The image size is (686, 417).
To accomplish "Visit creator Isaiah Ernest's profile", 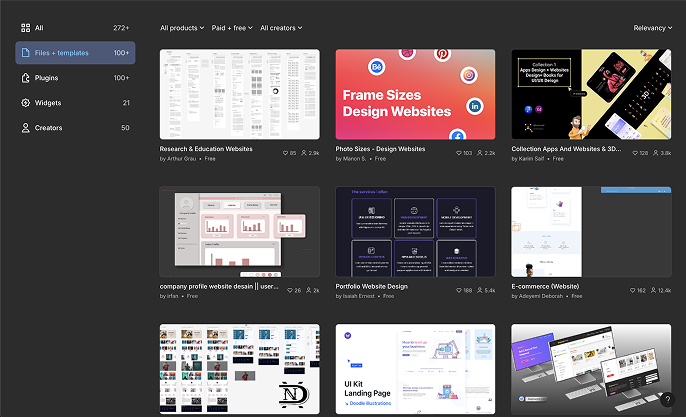I will click(x=359, y=296).
